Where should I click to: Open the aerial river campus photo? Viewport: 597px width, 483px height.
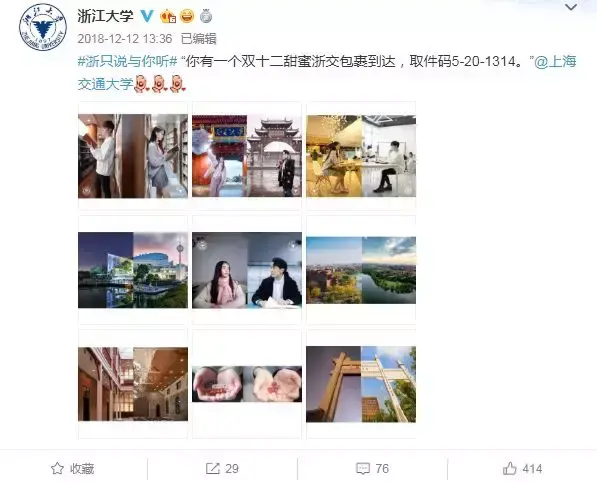pyautogui.click(x=361, y=270)
